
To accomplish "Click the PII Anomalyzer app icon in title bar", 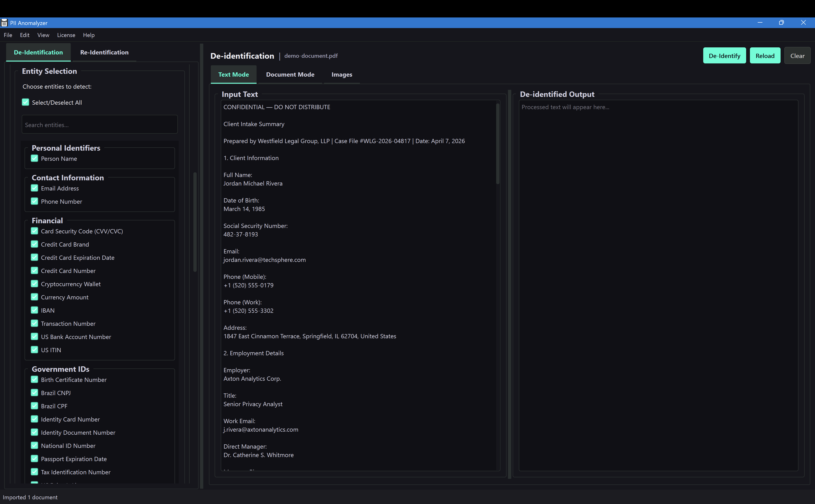I will [x=4, y=23].
